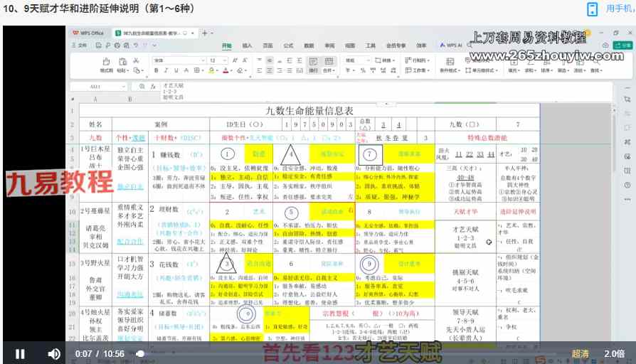
Task: Select the 格式刷 format painter tool
Action: coord(105,65)
